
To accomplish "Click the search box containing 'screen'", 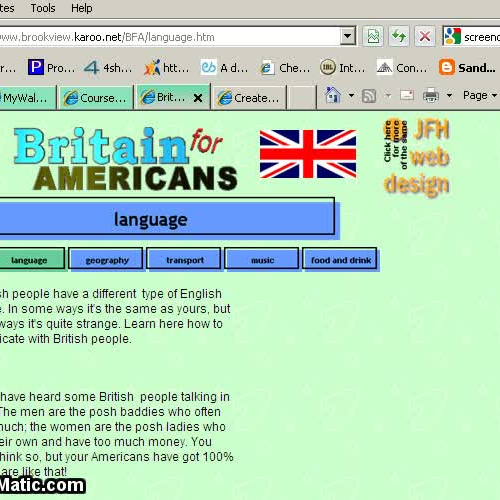I will (482, 37).
